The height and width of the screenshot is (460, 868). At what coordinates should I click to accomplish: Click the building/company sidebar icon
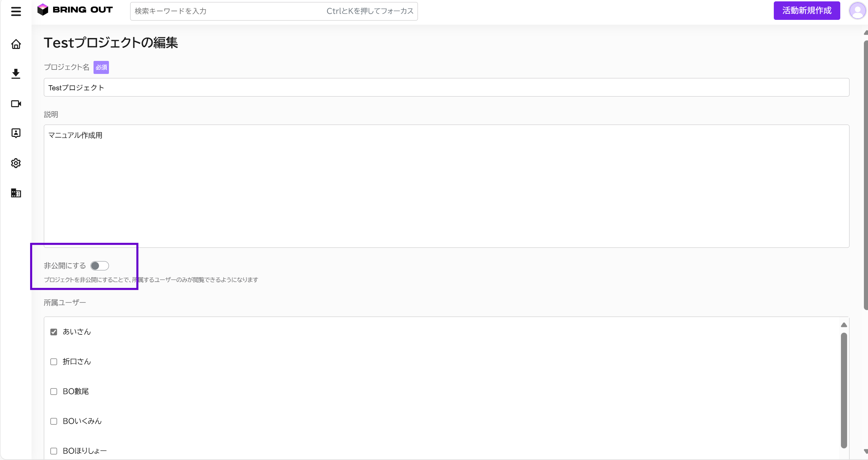tap(16, 193)
